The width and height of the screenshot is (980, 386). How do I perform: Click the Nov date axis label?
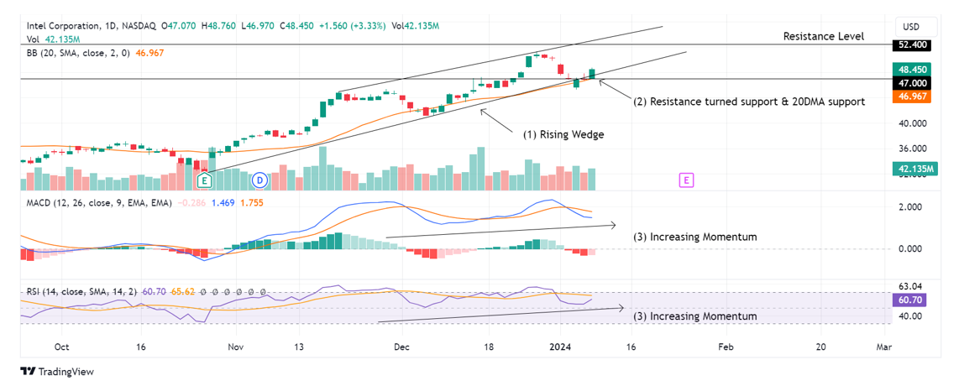pyautogui.click(x=236, y=347)
